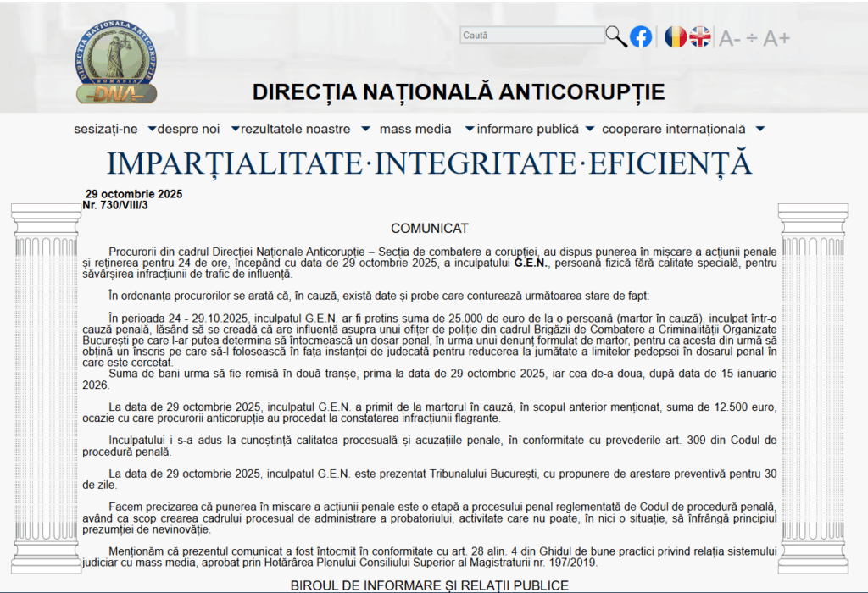Switch to English language flag
The width and height of the screenshot is (868, 593).
pyautogui.click(x=700, y=36)
